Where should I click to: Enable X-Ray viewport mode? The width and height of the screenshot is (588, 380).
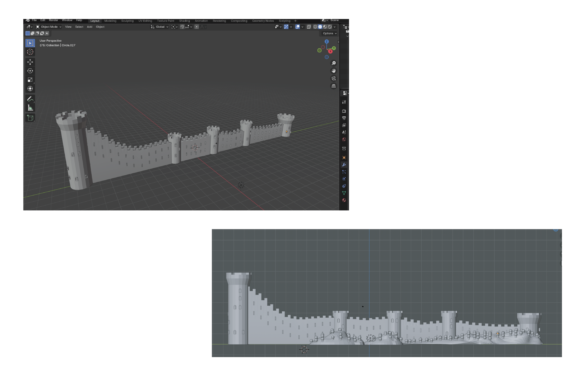(x=309, y=27)
